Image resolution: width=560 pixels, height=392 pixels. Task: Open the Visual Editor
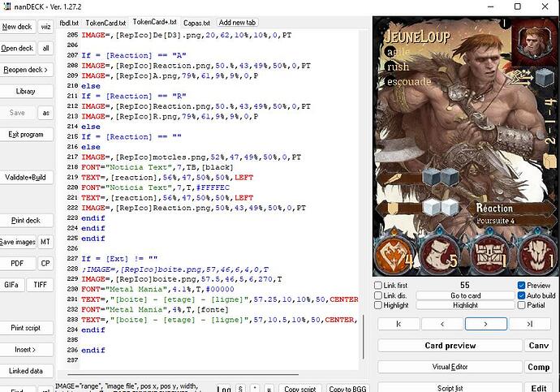(x=450, y=367)
